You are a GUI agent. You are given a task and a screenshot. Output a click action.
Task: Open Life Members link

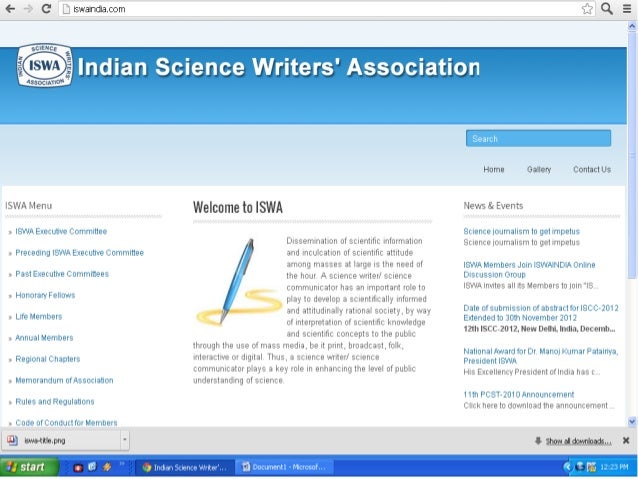[x=39, y=316]
